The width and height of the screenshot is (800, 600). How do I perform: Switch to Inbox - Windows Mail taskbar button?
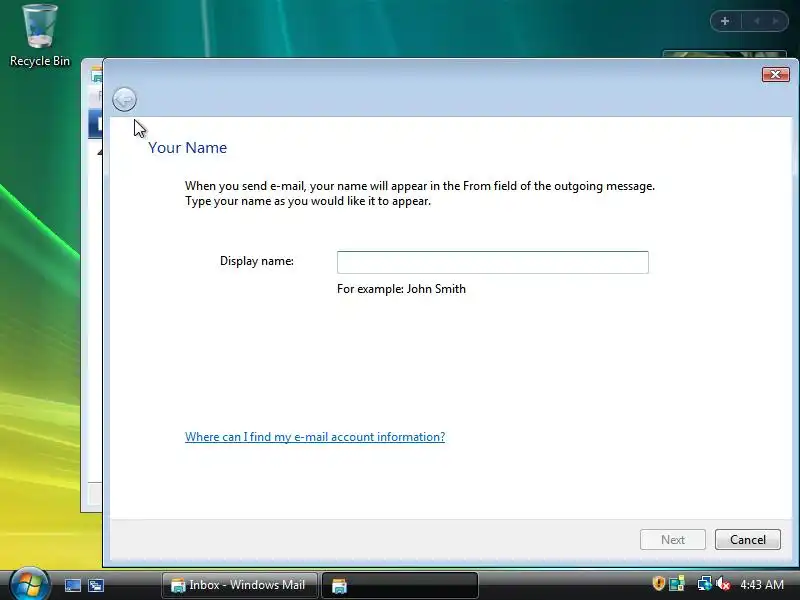240,585
